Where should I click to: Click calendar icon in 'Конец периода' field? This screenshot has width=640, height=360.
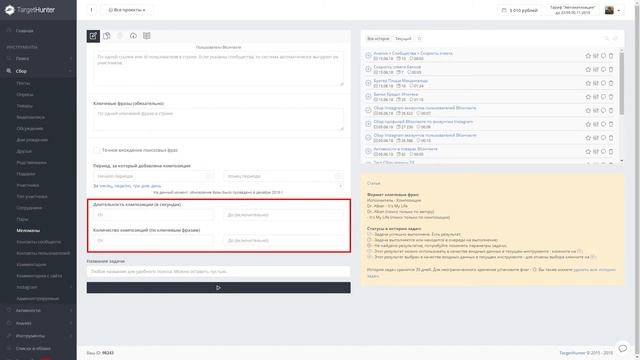pyautogui.click(x=338, y=176)
